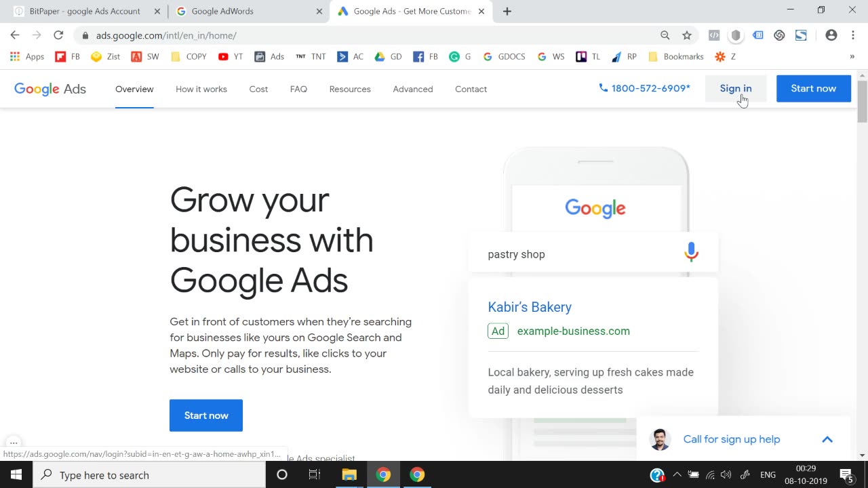Click Start now below the headline
Screen dimensions: 868x488
pos(206,415)
